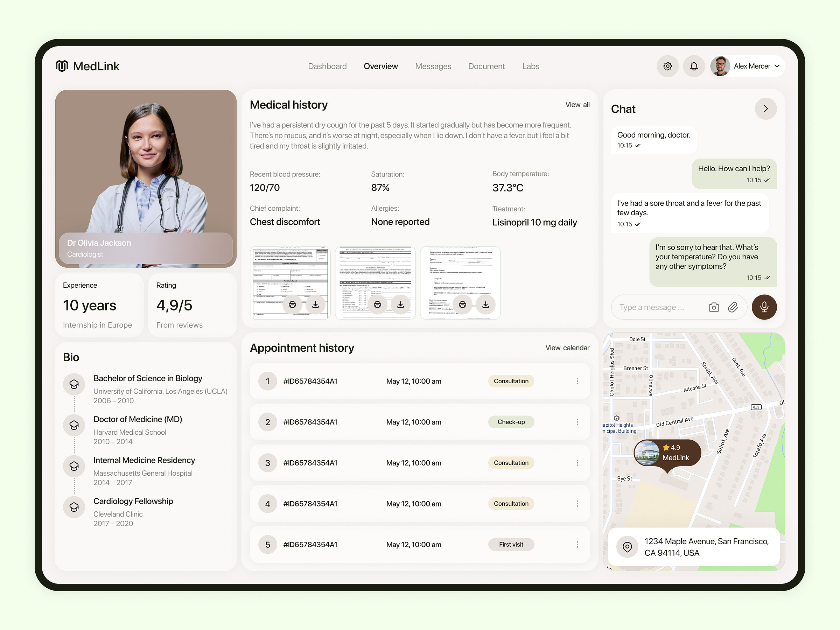Open the notifications bell

point(694,66)
